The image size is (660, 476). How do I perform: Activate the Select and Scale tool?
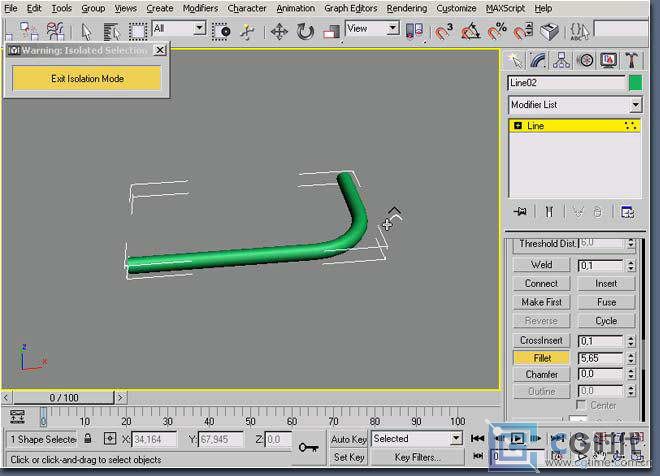click(x=331, y=32)
